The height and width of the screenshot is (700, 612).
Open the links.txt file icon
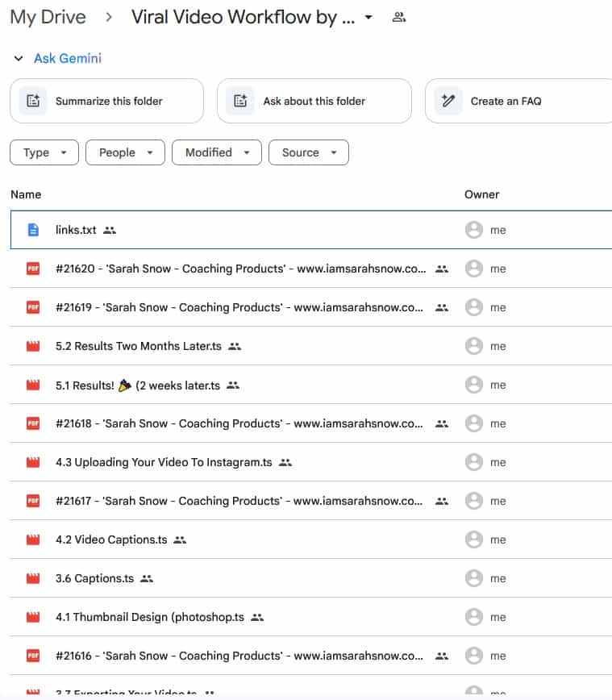click(31, 229)
